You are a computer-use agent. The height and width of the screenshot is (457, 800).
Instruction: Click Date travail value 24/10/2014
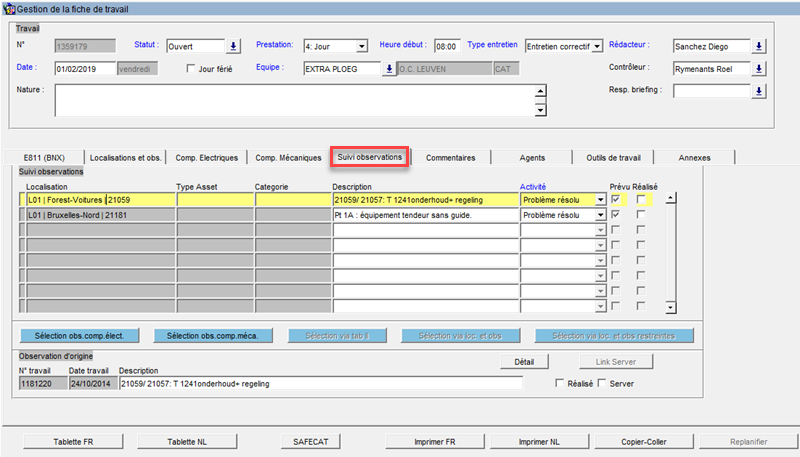pos(93,384)
